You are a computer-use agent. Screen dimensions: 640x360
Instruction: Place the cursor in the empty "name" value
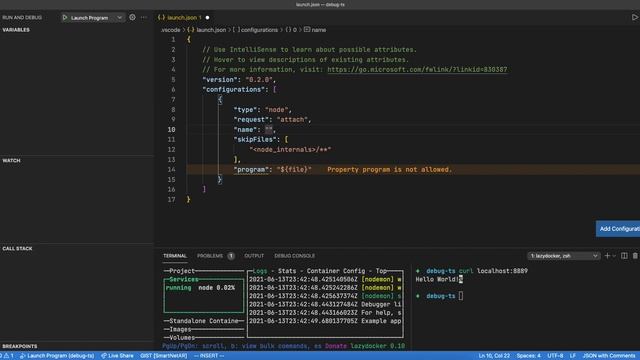click(x=269, y=129)
